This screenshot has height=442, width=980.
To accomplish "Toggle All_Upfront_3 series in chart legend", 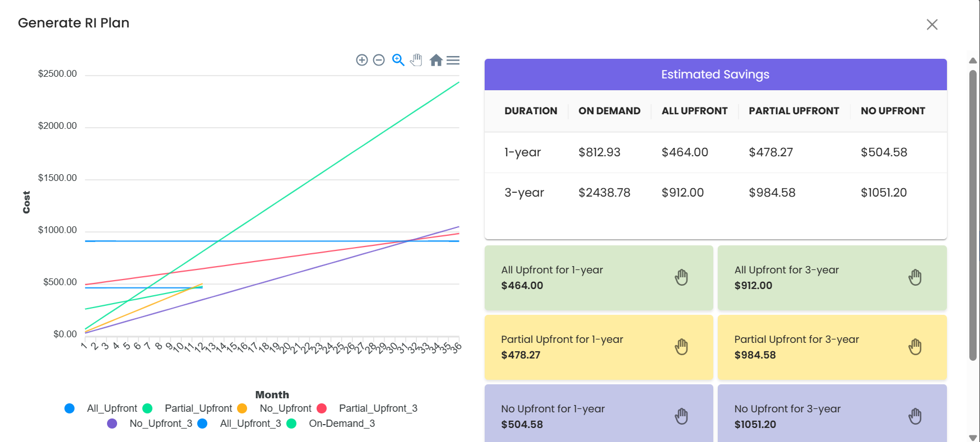I will (x=250, y=424).
